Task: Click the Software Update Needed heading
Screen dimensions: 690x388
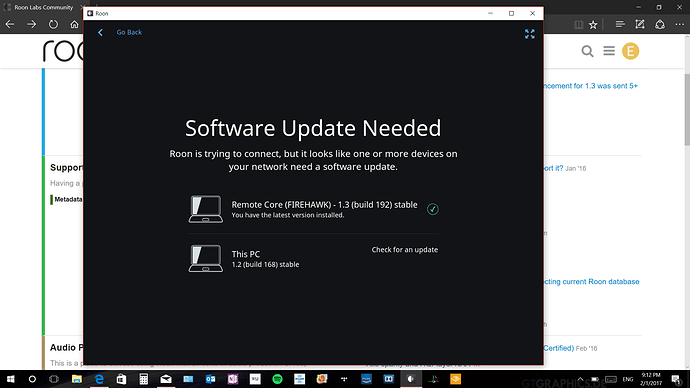Action: 313,128
